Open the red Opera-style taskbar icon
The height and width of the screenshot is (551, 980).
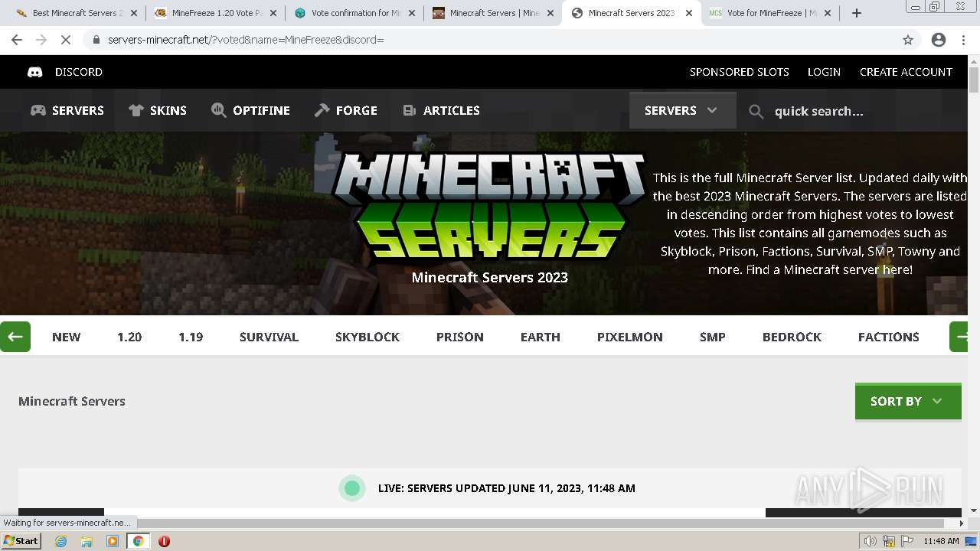point(164,541)
